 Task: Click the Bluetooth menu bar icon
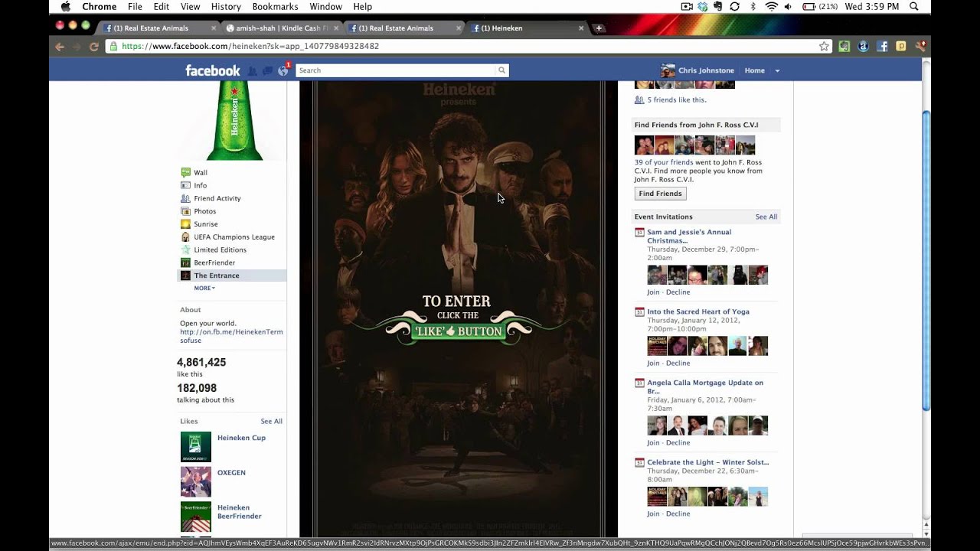point(753,7)
